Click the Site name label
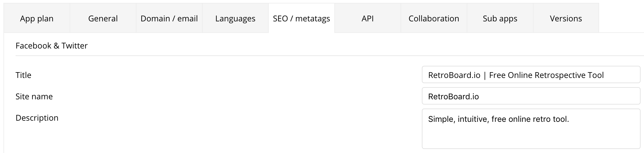Image resolution: width=644 pixels, height=153 pixels. pos(34,96)
